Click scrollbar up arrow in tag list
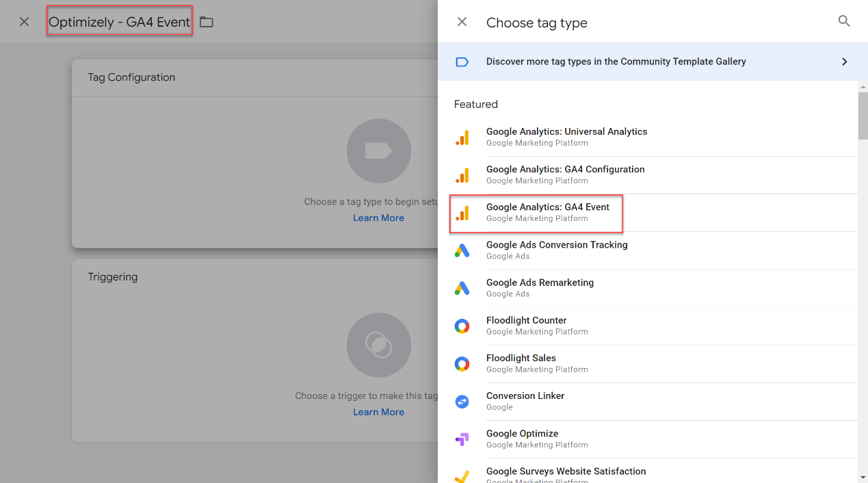Screen dimensions: 868x483 pos(863,86)
